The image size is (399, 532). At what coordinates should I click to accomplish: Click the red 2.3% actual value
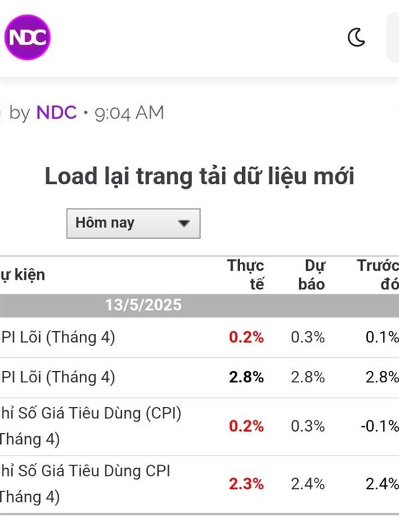pyautogui.click(x=246, y=484)
